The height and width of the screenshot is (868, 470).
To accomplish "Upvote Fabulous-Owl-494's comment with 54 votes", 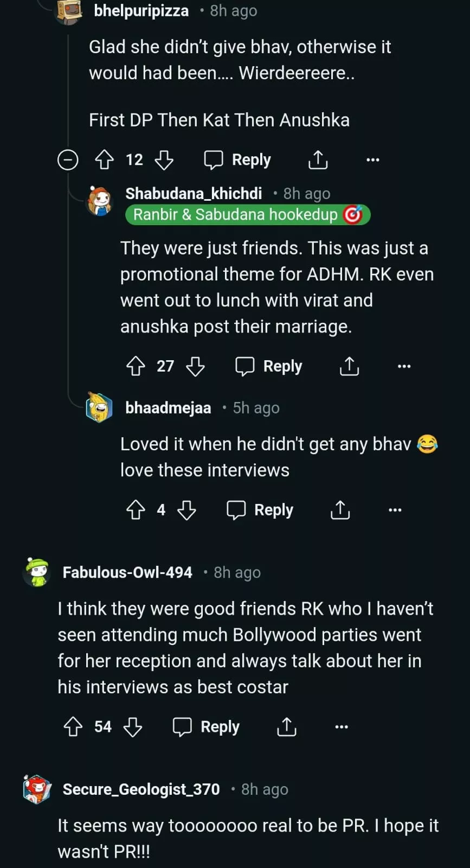I will coord(73,727).
